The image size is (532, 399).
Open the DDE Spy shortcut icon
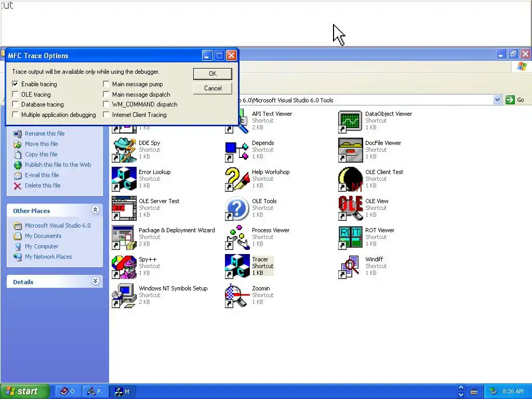(x=124, y=150)
